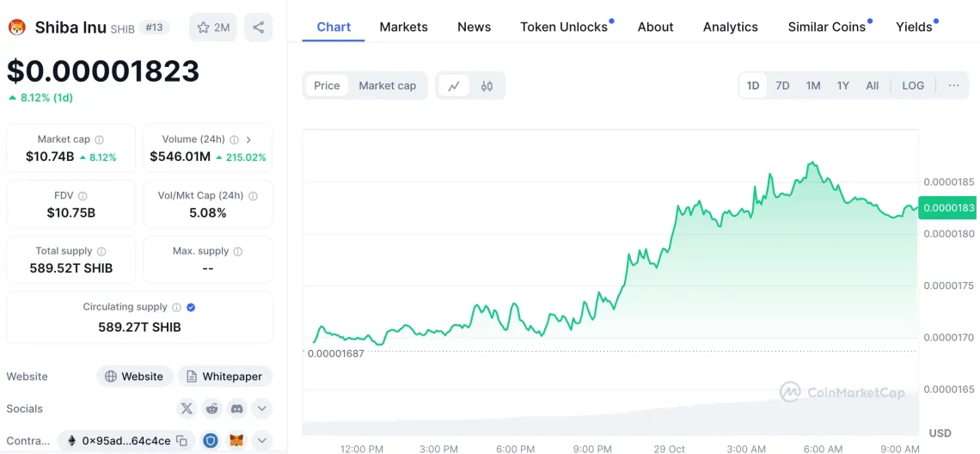Screen dimensions: 980x454
Task: Expand more contracts chevron
Action: coord(262,441)
